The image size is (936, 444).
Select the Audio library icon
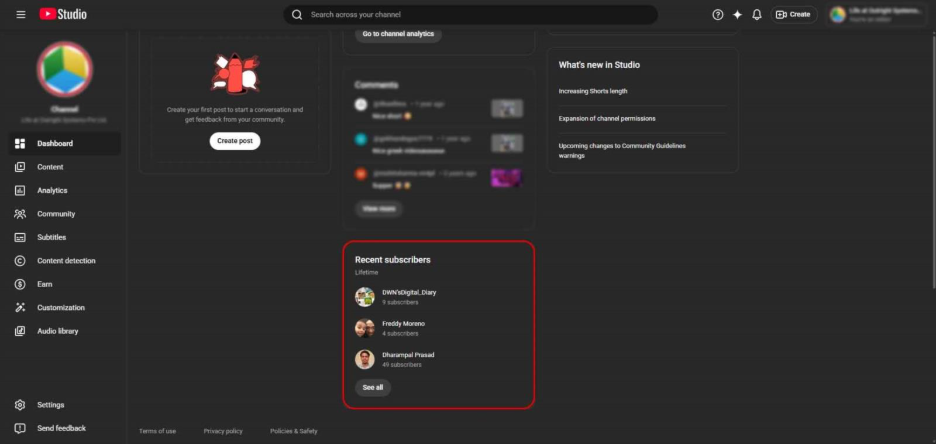coord(20,331)
